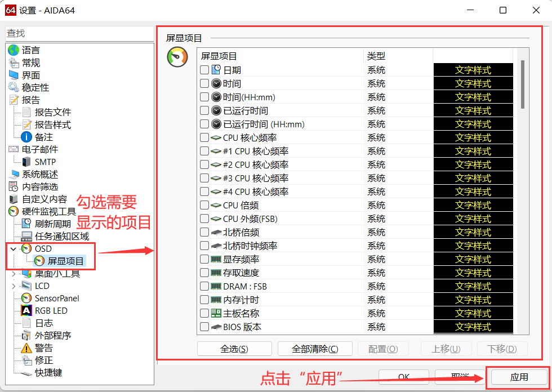The height and width of the screenshot is (392, 552).
Task: Open the 文字样式 editor for 时间
Action: pyautogui.click(x=473, y=83)
